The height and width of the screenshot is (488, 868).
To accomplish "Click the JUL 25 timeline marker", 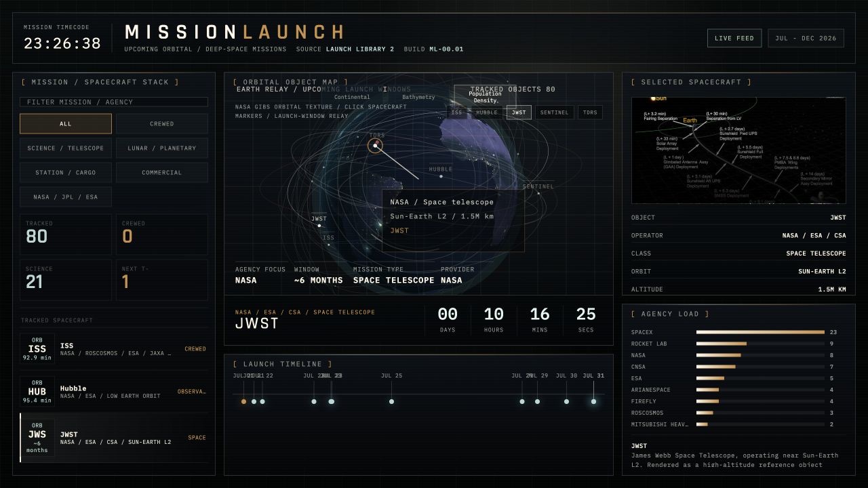I will click(391, 401).
